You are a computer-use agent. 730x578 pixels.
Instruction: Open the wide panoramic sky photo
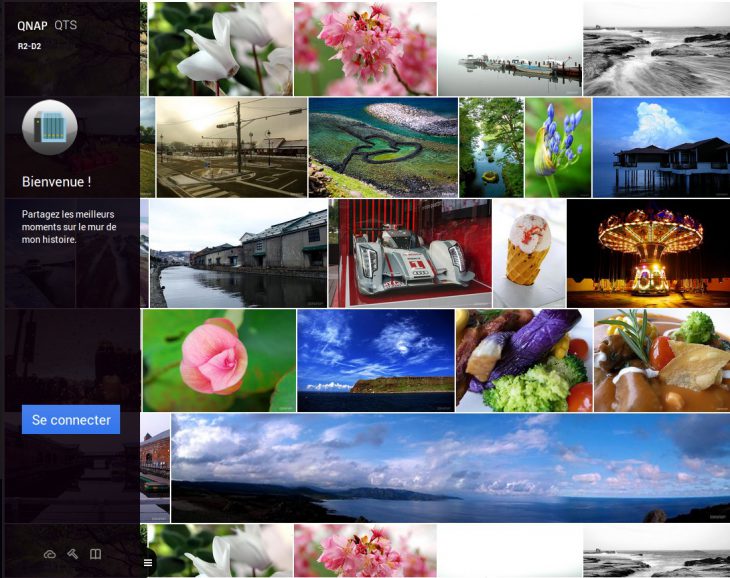click(x=450, y=468)
